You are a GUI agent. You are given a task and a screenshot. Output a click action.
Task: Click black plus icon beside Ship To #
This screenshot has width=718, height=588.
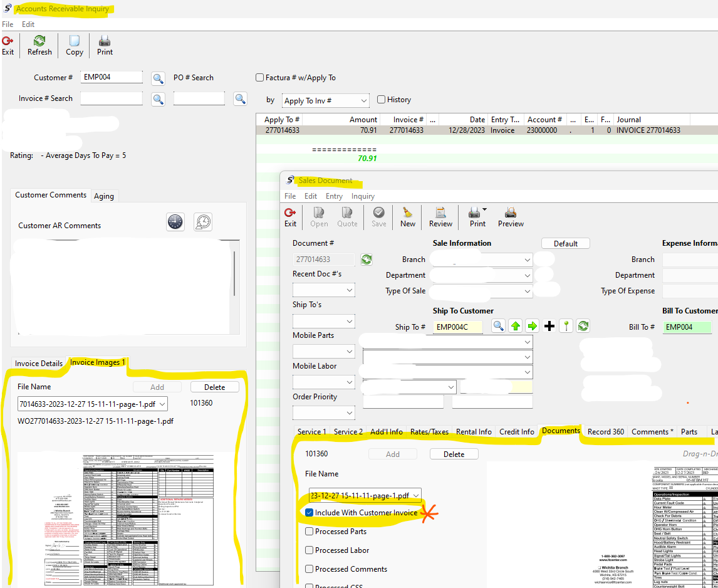(x=549, y=327)
